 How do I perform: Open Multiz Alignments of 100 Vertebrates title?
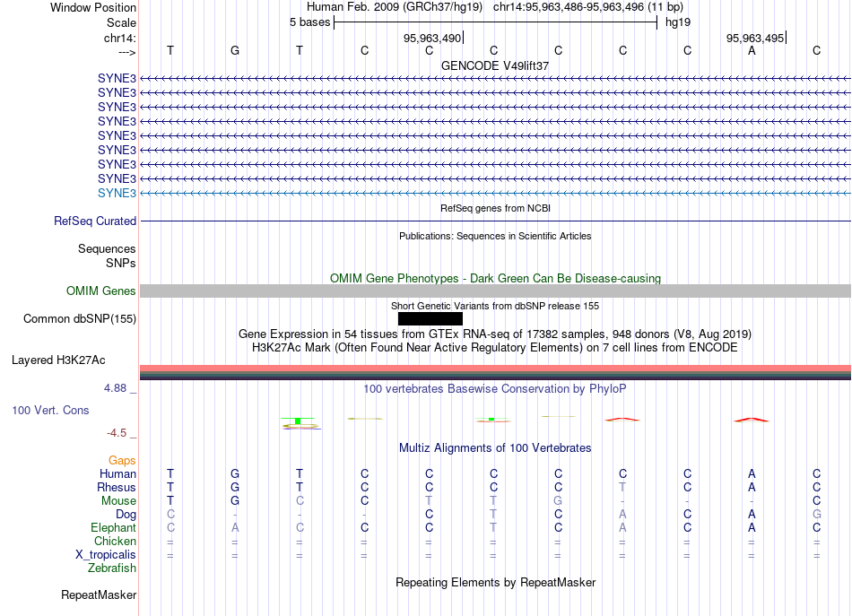(x=495, y=448)
